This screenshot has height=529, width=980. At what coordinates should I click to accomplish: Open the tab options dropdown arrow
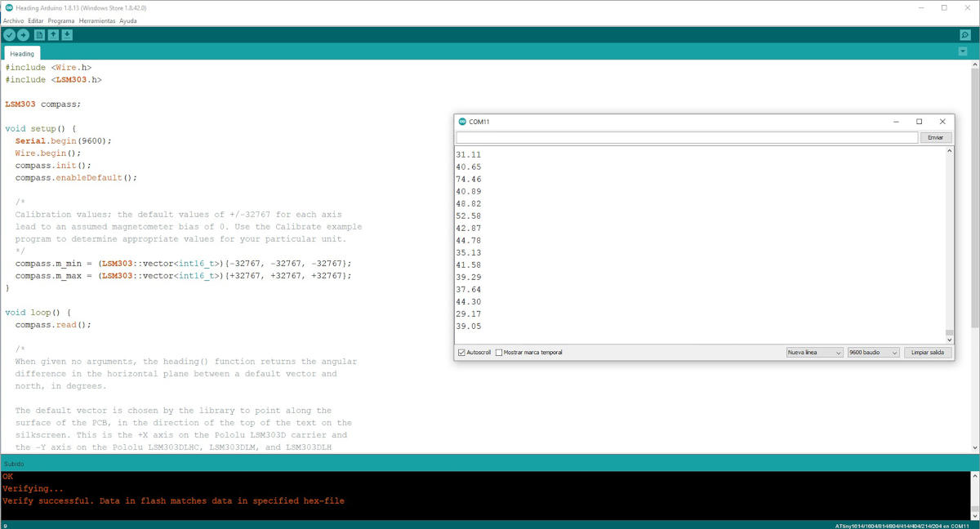(963, 51)
